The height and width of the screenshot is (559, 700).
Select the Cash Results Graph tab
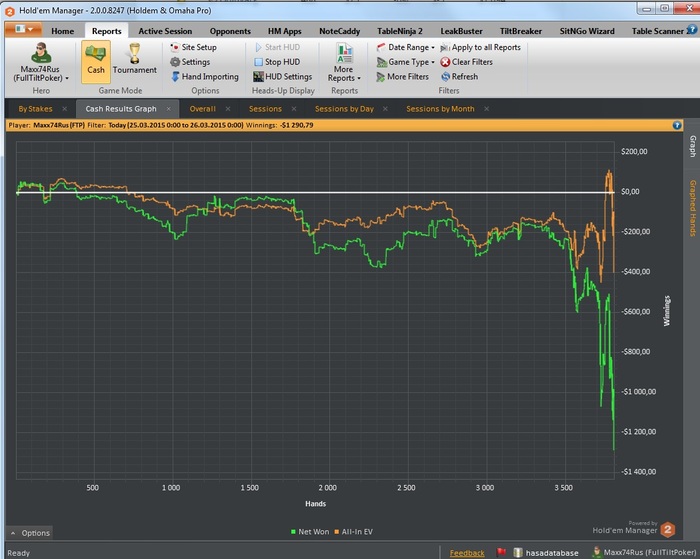tap(121, 108)
